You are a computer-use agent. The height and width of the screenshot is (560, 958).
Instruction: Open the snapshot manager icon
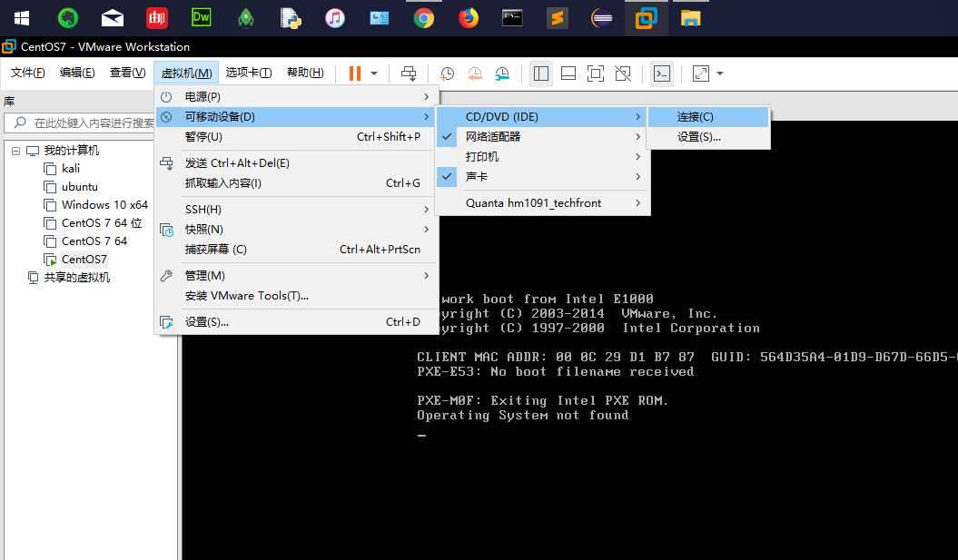pos(502,74)
